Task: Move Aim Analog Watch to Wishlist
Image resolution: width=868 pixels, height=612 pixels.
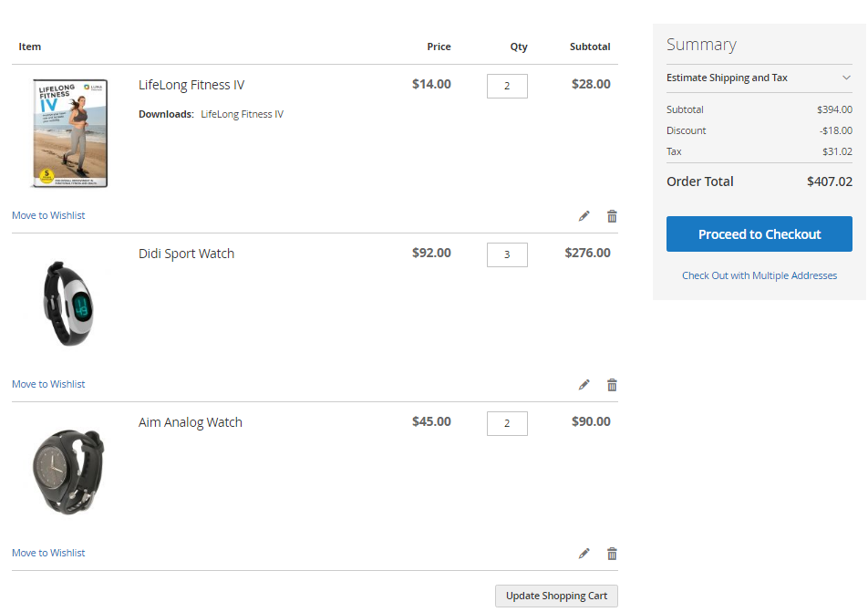Action: (x=48, y=554)
